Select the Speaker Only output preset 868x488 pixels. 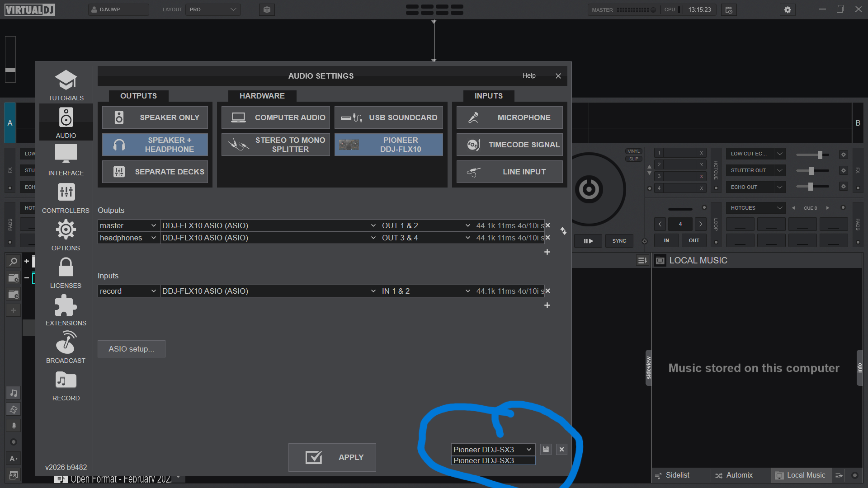pos(155,117)
